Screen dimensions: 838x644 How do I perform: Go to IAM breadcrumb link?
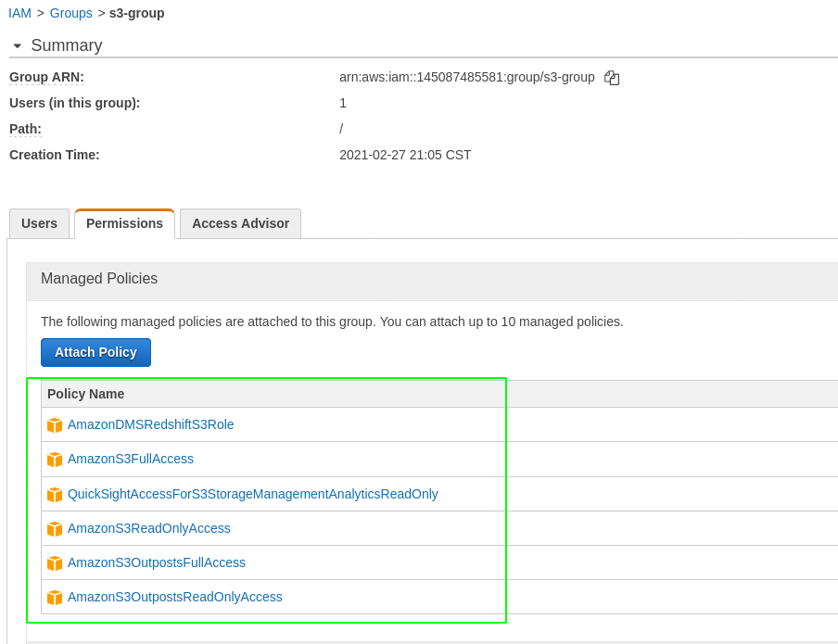[x=19, y=13]
